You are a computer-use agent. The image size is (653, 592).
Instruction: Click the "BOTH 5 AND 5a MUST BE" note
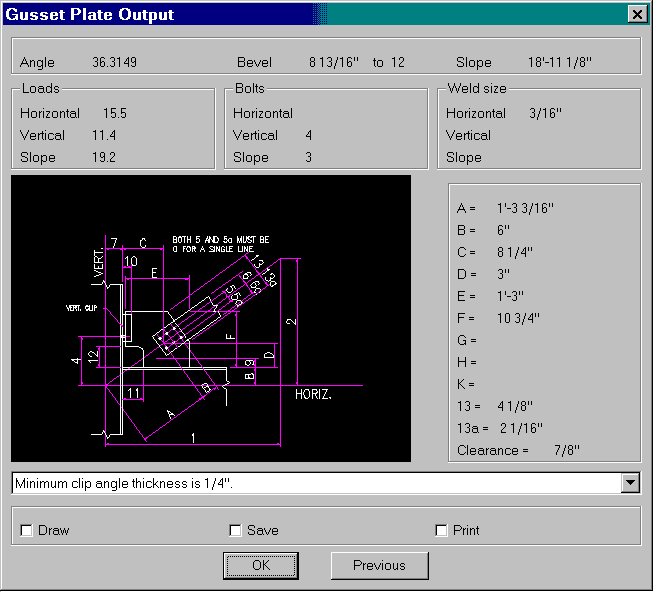point(221,240)
